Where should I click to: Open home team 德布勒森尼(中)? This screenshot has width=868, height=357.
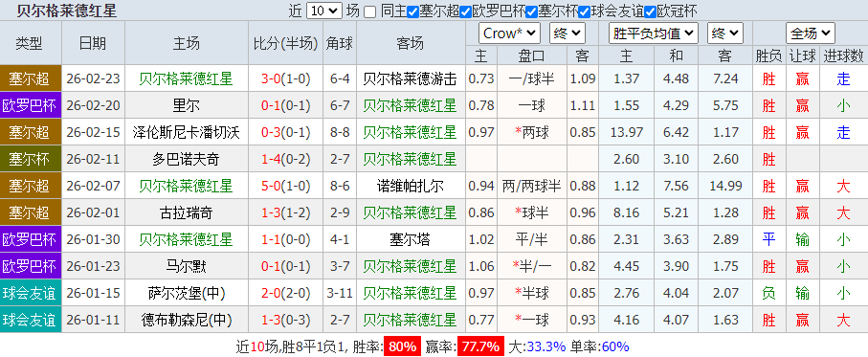[x=187, y=320]
